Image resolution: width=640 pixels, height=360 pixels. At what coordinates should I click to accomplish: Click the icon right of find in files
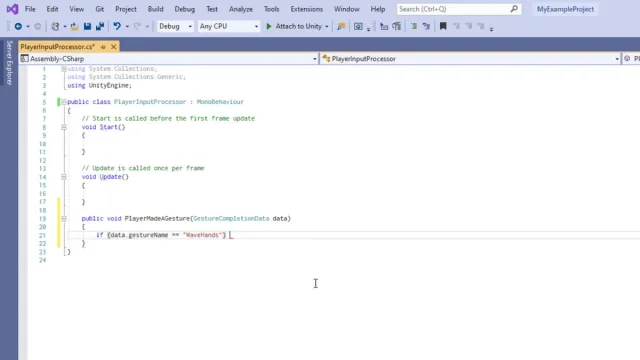[358, 27]
